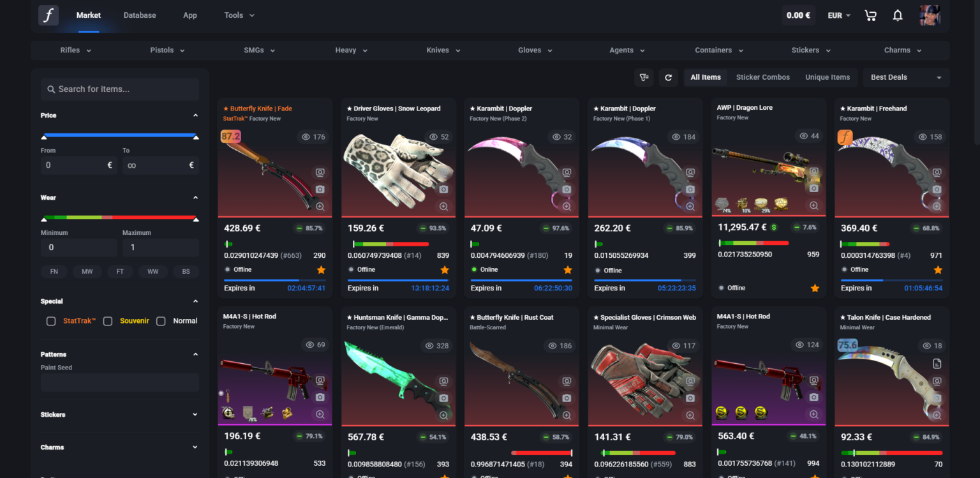
Task: Open the Database menu in the top bar
Action: pos(139,15)
